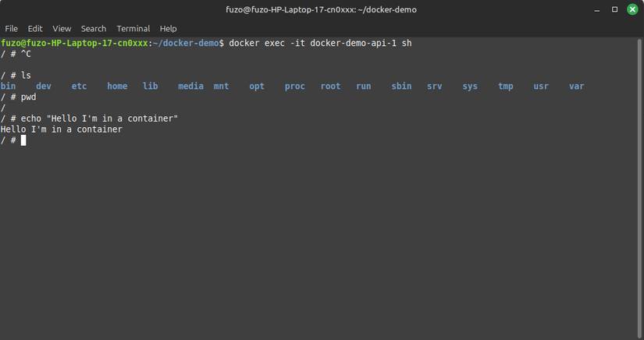Image resolution: width=644 pixels, height=340 pixels.
Task: Click the 'tmp' directory name
Action: click(x=506, y=86)
